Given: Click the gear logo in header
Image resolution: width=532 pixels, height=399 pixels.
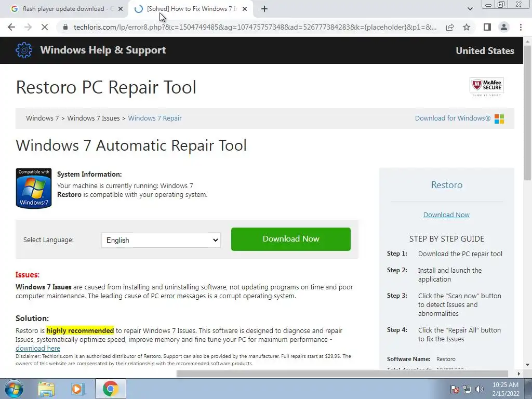Looking at the screenshot, I should tap(24, 50).
